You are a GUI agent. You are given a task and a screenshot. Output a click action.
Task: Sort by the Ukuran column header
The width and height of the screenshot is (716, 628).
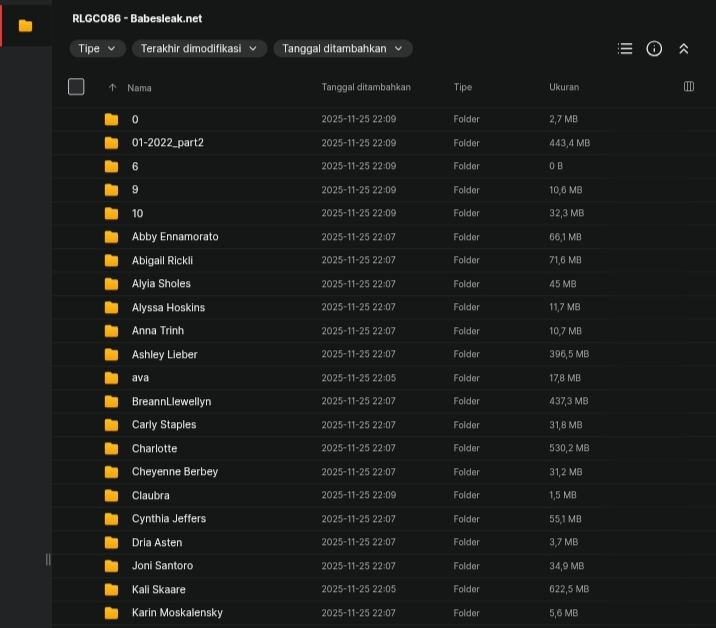[x=564, y=88]
